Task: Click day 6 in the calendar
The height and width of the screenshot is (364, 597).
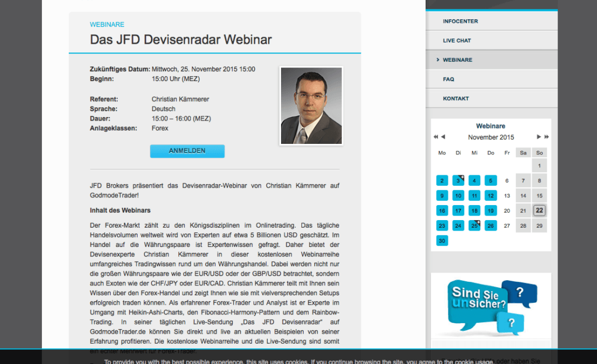Action: [507, 181]
